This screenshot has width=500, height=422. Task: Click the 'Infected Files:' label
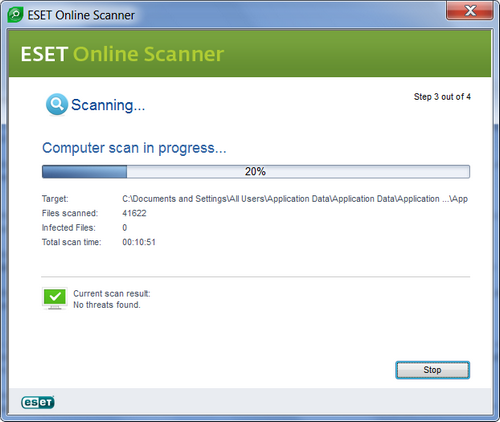[x=69, y=228]
